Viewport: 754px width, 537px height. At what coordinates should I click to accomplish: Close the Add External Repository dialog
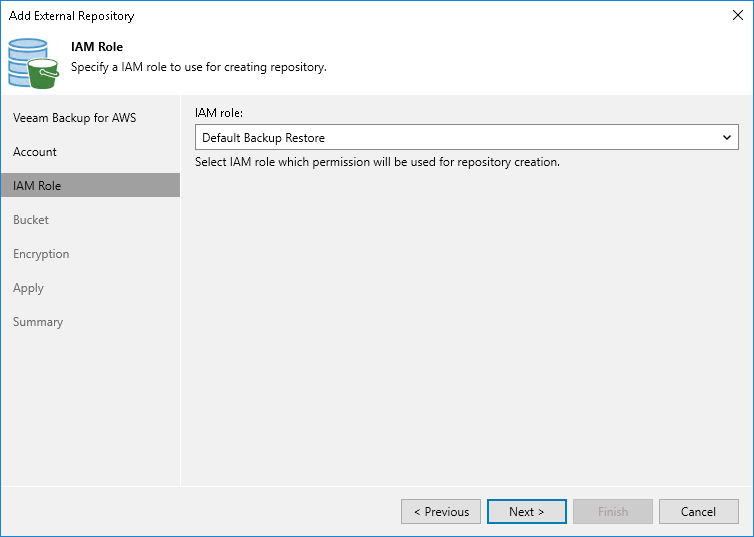point(738,16)
